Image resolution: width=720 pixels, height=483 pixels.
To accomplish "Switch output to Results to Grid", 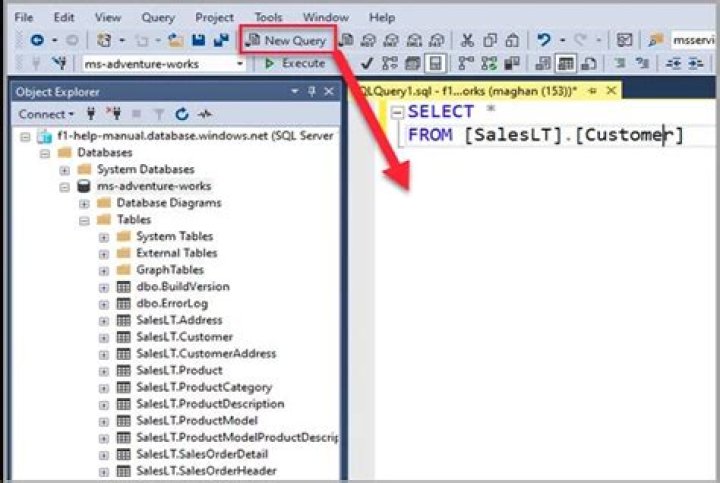I will click(x=566, y=63).
